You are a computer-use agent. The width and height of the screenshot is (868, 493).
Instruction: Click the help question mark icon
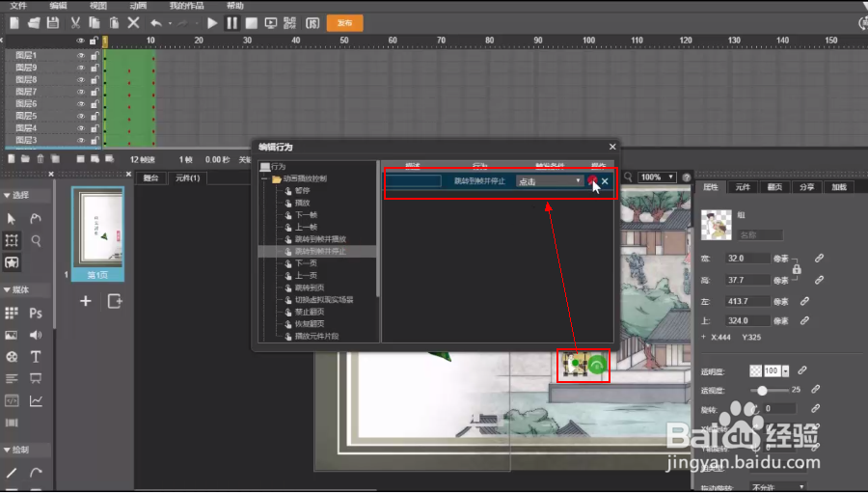pos(687,178)
